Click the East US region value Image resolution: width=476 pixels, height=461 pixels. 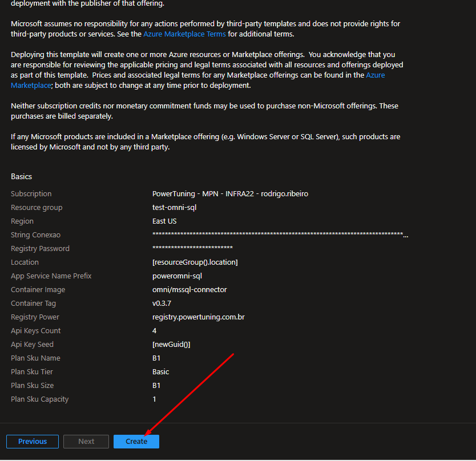(x=164, y=221)
